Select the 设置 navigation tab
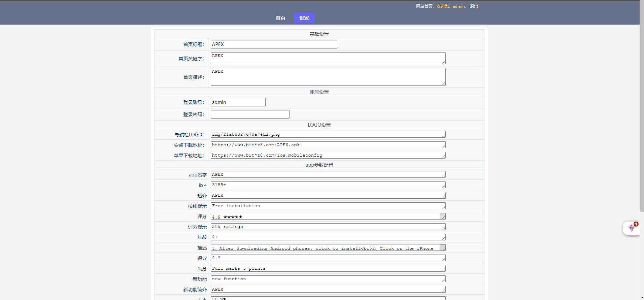This screenshot has height=300, width=644. click(304, 18)
